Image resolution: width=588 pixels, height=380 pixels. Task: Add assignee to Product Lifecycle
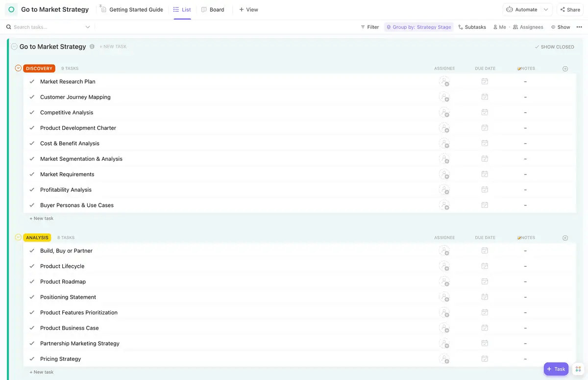444,267
